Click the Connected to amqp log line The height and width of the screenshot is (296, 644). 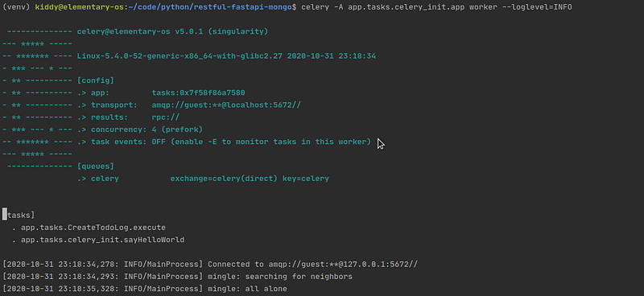[x=210, y=265]
